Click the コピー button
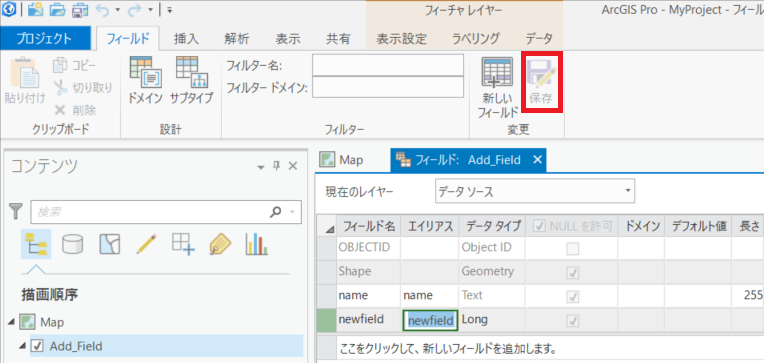Screen dimensions: 764x363 coord(74,65)
